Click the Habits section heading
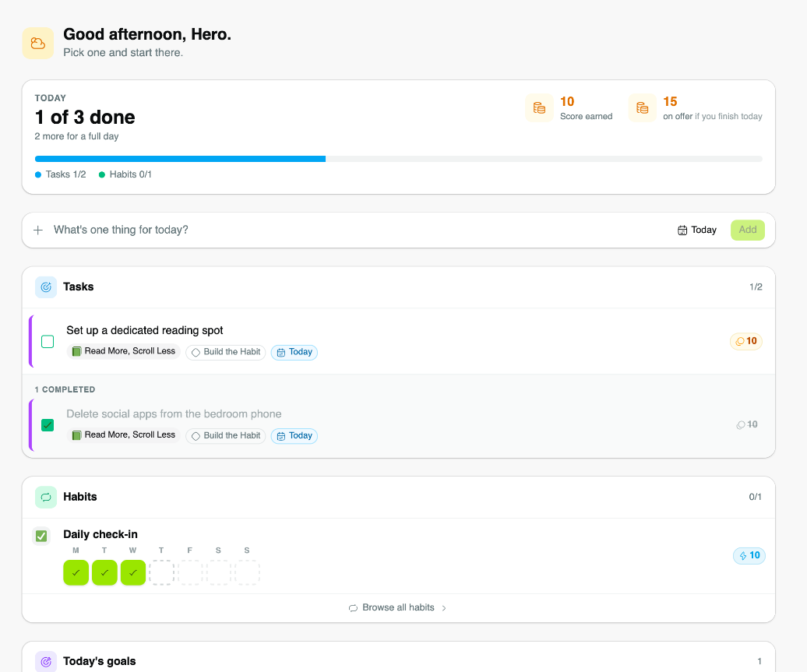Viewport: 807px width, 672px height. 79,497
